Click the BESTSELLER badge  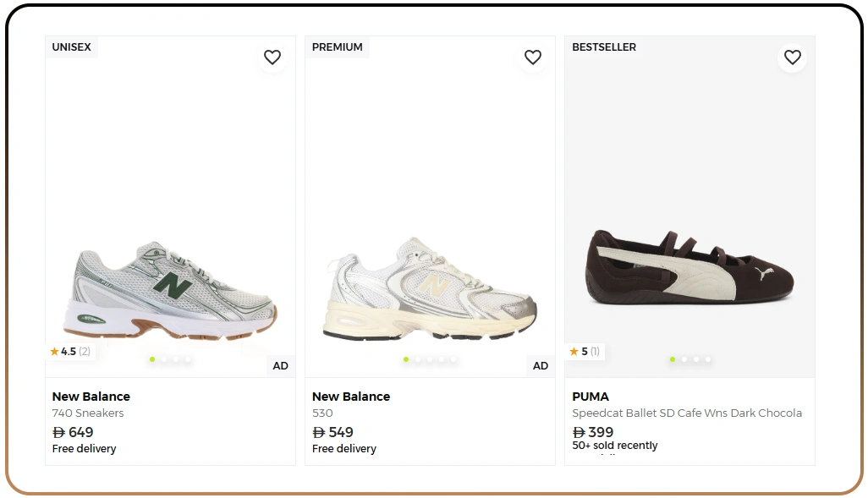click(x=604, y=47)
